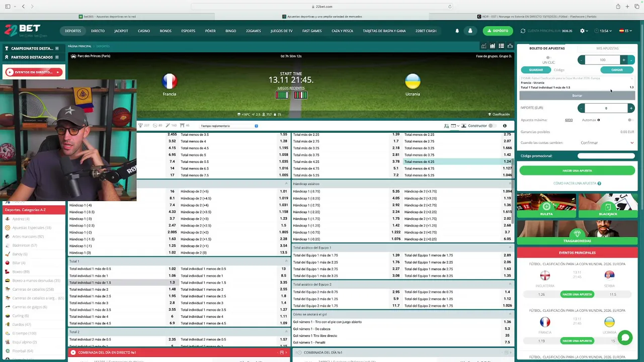Open the corners market filter labeled 160
Screen dimensions: 644x362
coord(171,126)
